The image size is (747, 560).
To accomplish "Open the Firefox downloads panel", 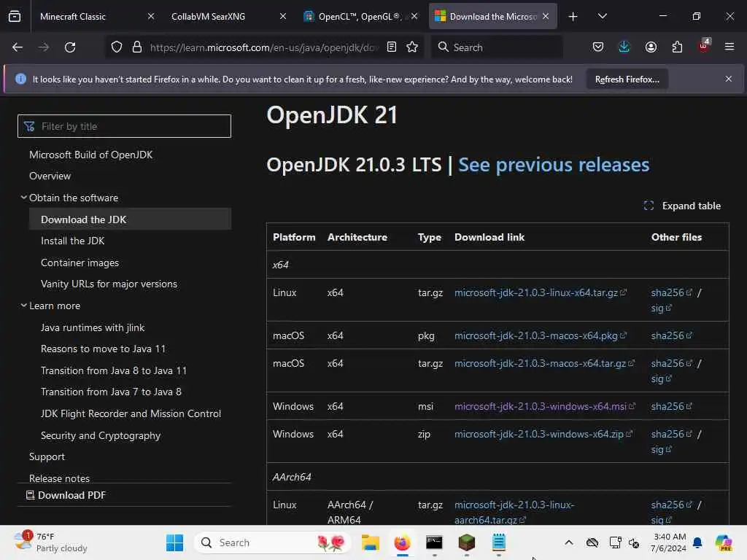I will tap(624, 47).
